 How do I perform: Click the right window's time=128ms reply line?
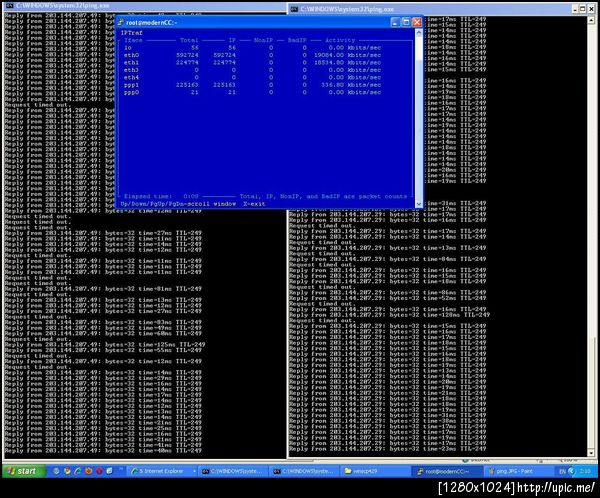[x=389, y=315]
